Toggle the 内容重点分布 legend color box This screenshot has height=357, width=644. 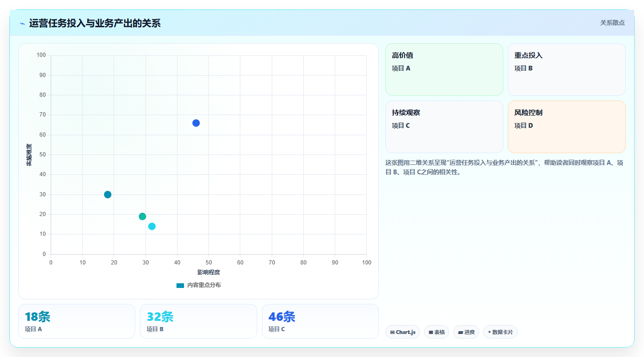180,285
